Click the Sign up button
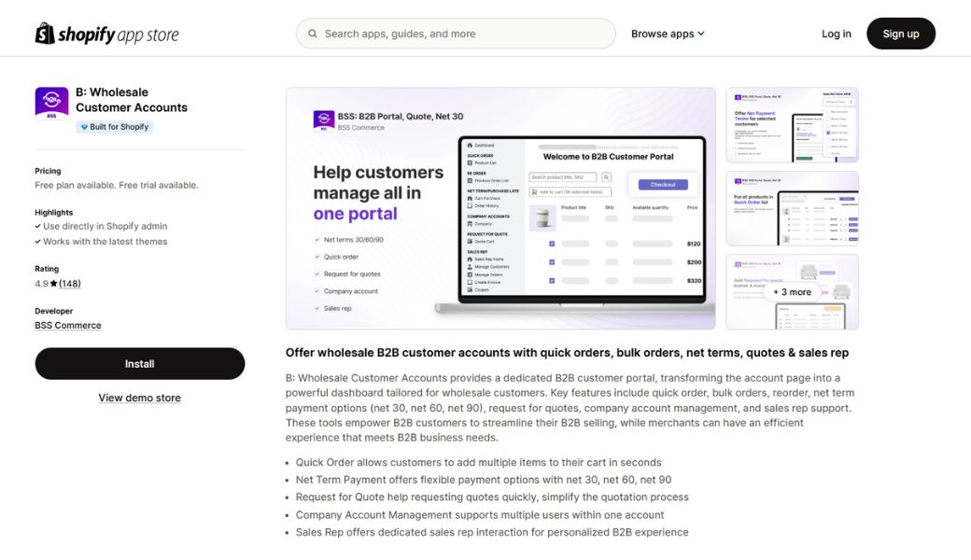Screen dimensions: 971x560 coord(900,34)
